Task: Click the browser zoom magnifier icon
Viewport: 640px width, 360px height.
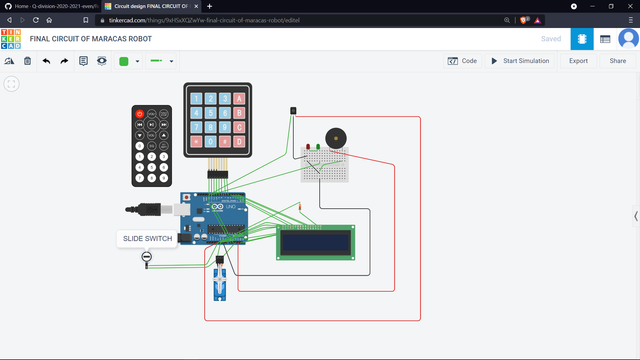Action: click(507, 20)
